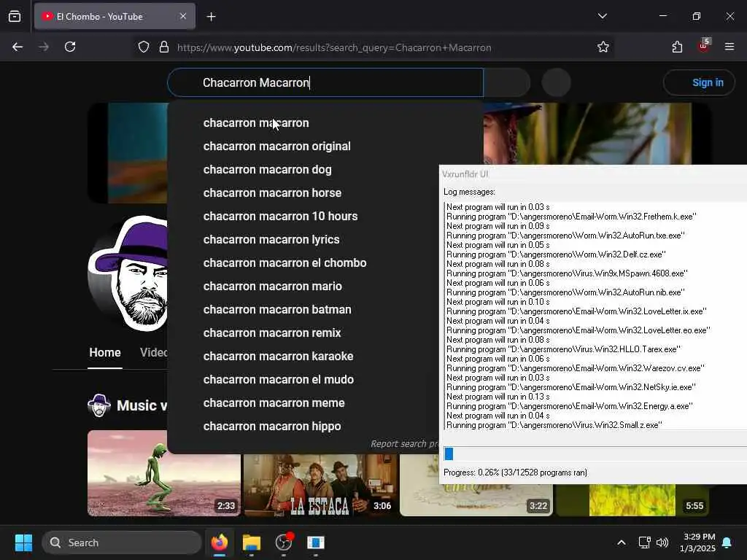The image size is (747, 560).
Task: Open the blue window app taskbar icon
Action: [315, 542]
